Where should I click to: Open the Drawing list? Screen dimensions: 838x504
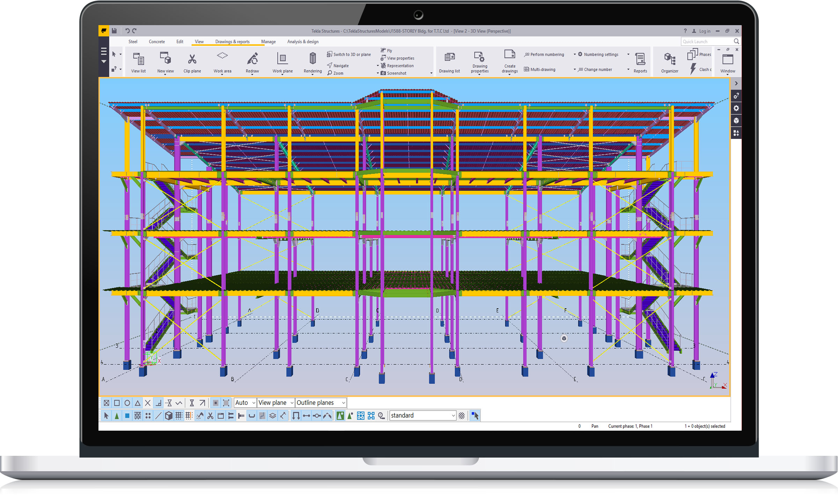(449, 62)
